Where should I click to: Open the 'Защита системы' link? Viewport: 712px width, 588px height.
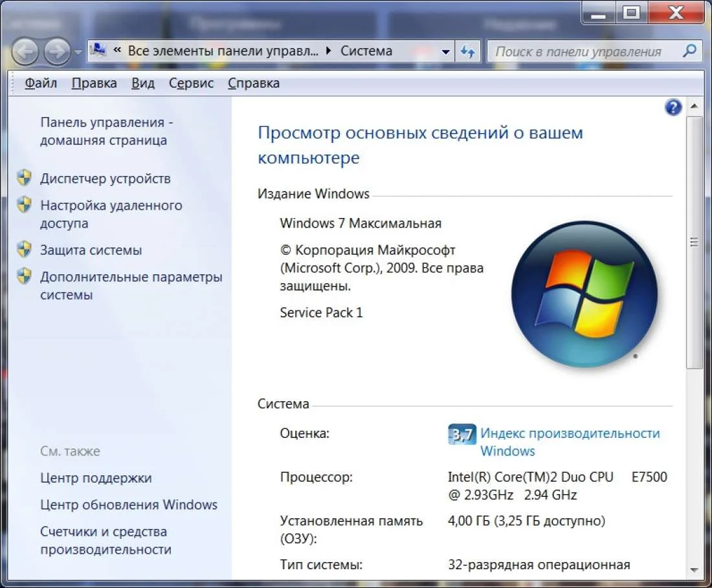91,250
